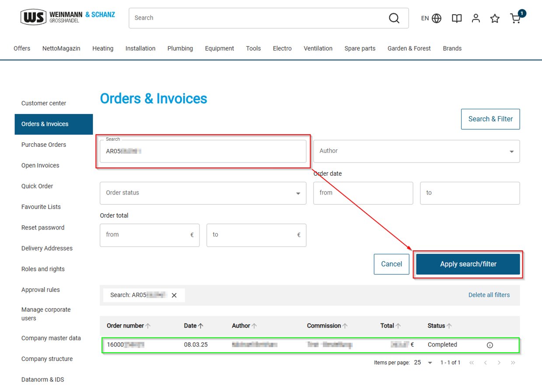Image resolution: width=542 pixels, height=392 pixels.
Task: Open favourites star icon in header
Action: 495,18
